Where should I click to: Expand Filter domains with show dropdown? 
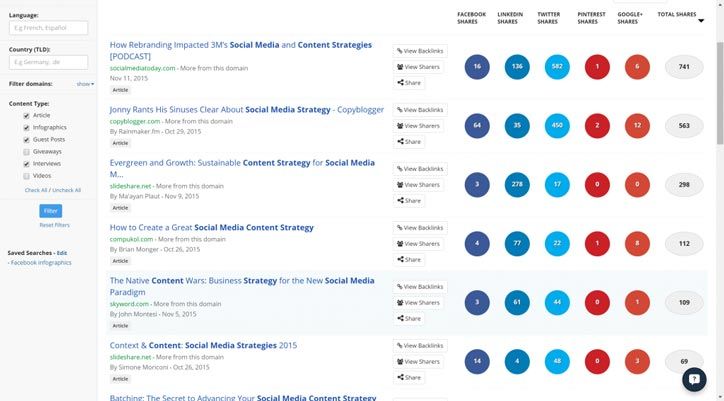pos(85,84)
